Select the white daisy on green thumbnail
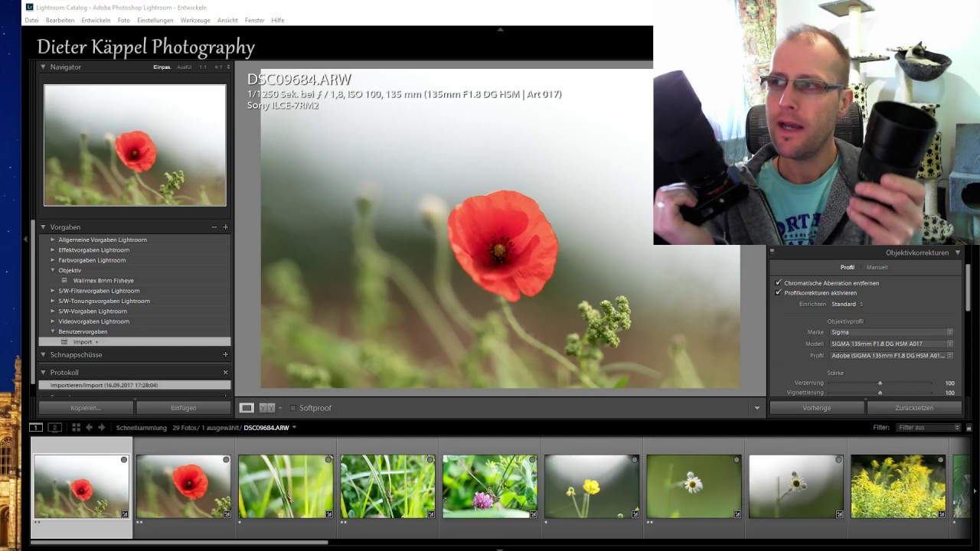Screen dimensions: 980x551 (x=694, y=486)
